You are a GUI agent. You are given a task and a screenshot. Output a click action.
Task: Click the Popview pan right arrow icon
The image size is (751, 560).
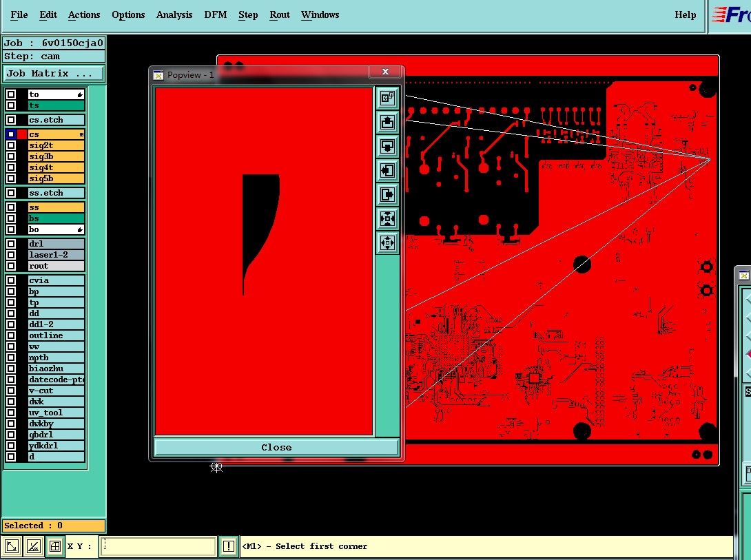[x=387, y=194]
